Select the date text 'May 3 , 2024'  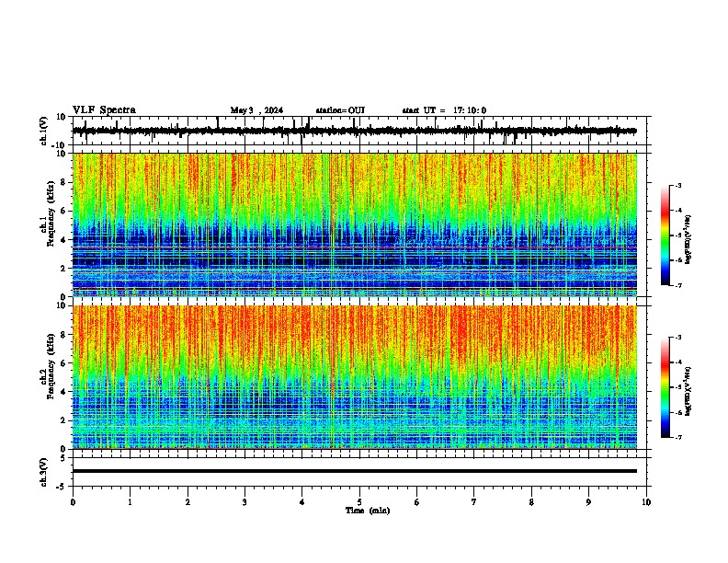pyautogui.click(x=256, y=110)
